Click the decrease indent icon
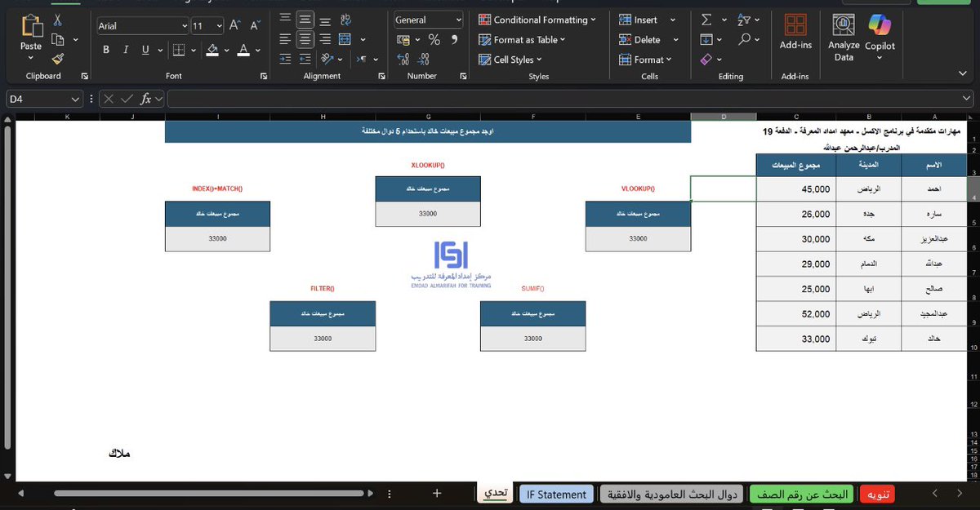 point(285,60)
